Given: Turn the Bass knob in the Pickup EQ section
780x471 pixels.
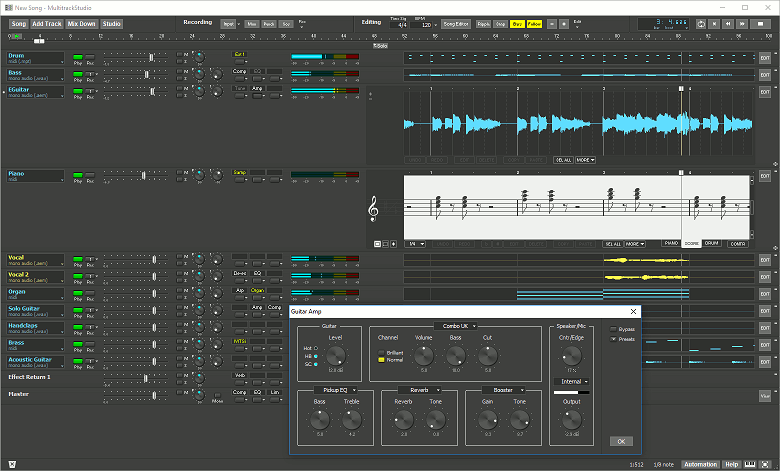Looking at the screenshot, I should click(x=320, y=421).
